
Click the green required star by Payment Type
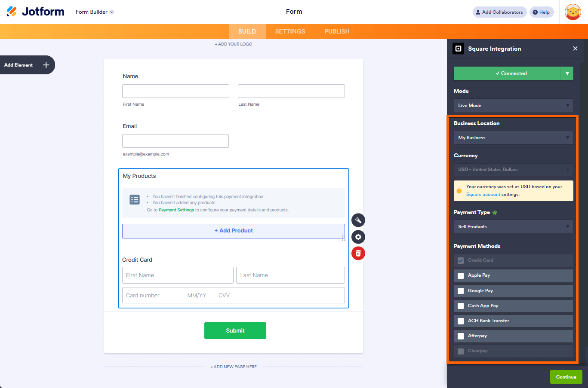click(x=495, y=213)
